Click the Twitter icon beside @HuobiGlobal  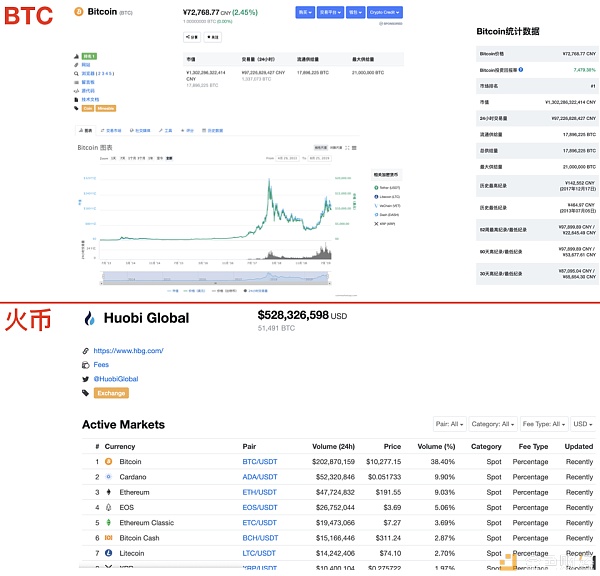pyautogui.click(x=85, y=379)
